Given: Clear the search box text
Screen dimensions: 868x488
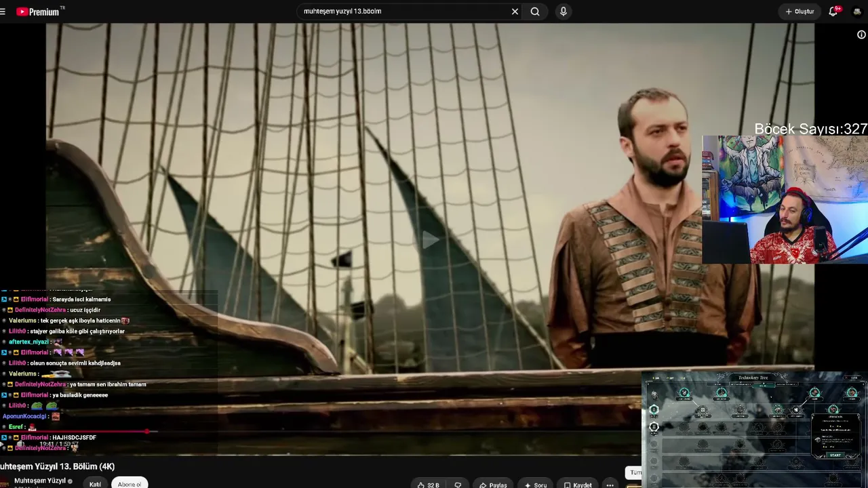Looking at the screenshot, I should 515,12.
